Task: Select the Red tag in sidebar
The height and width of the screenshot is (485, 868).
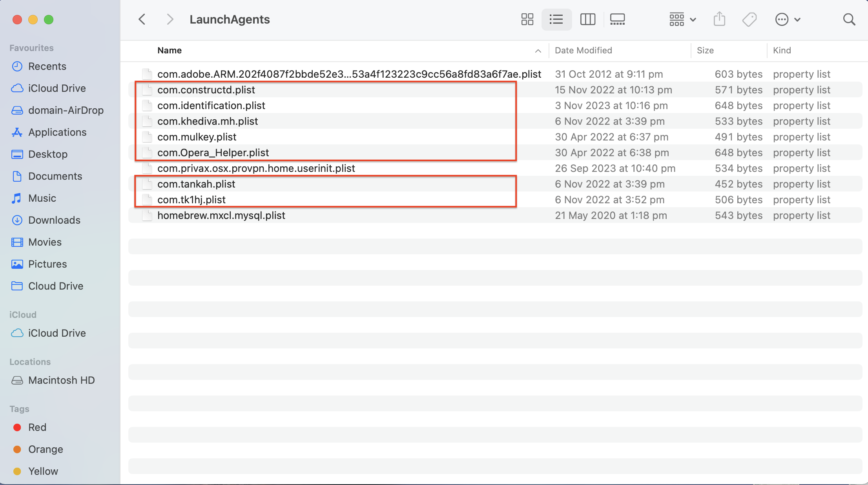Action: pyautogui.click(x=37, y=427)
